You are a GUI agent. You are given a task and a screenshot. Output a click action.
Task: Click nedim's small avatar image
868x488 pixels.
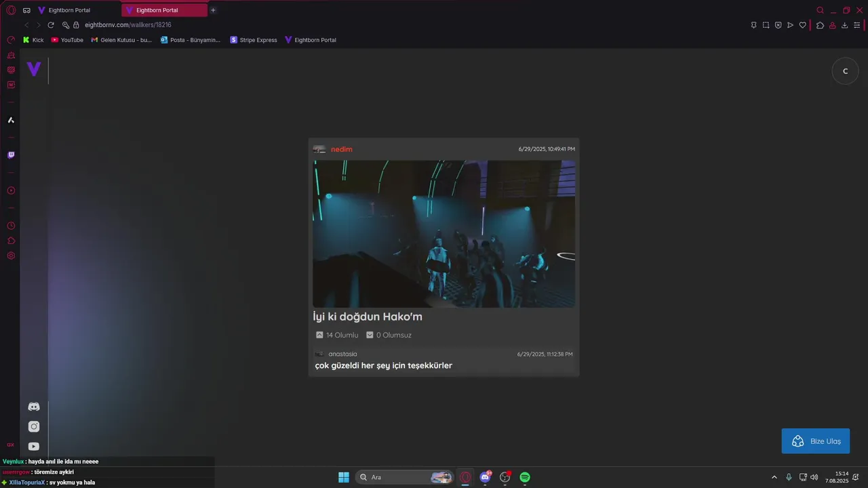pos(319,149)
